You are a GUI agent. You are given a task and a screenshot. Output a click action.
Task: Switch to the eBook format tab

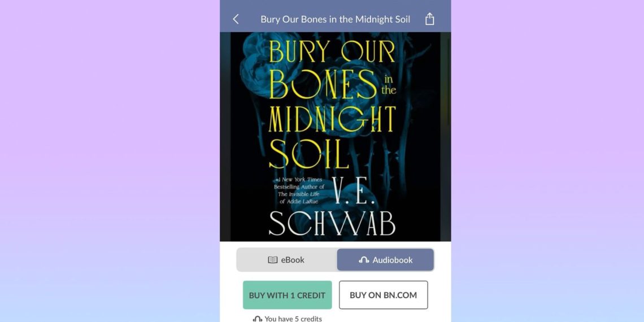[x=286, y=260]
